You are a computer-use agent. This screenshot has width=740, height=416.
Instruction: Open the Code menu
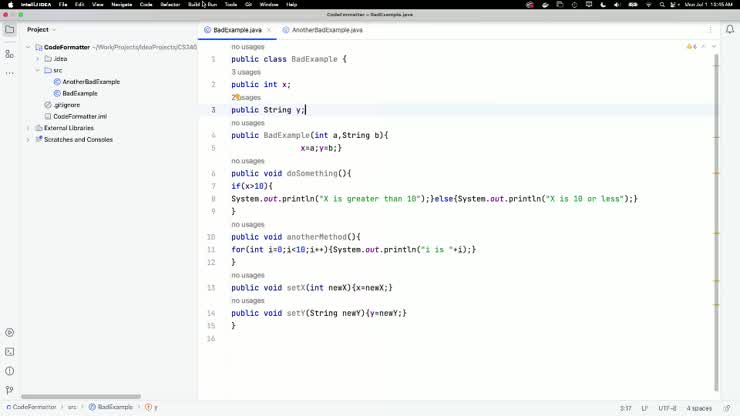146,5
